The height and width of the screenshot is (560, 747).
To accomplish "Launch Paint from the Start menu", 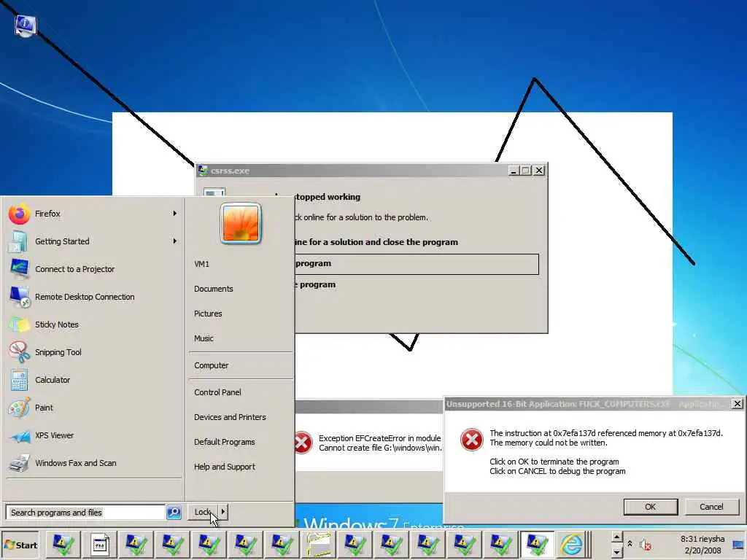I will (93, 407).
